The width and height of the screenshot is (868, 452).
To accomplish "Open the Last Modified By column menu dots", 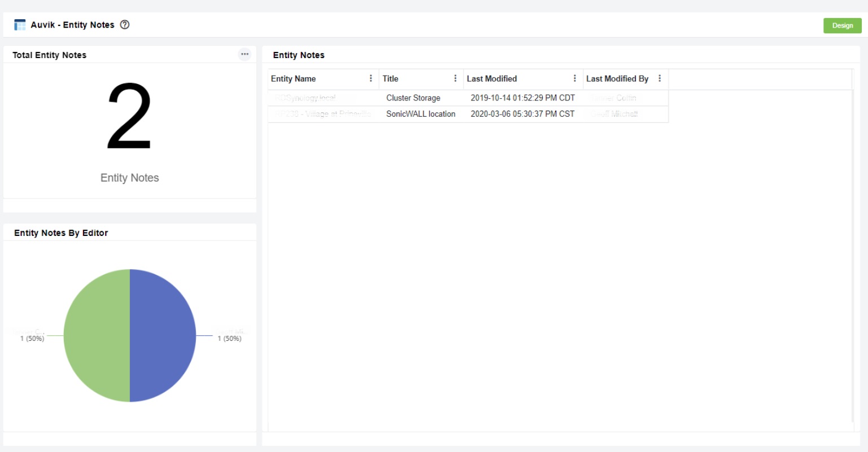I will 660,78.
